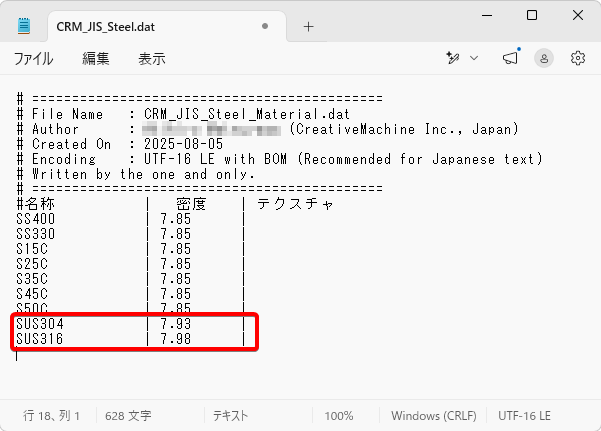
Task: Open settings gear icon
Action: 578,58
